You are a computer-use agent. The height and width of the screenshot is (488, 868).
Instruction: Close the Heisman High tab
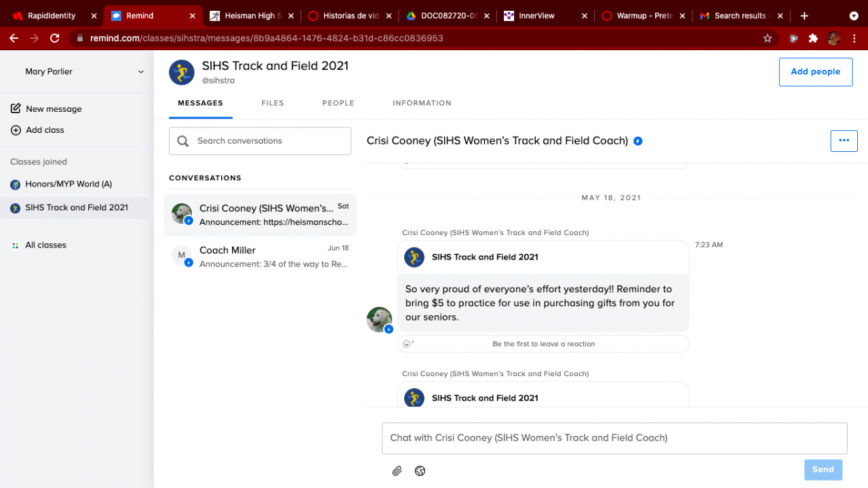(x=291, y=16)
